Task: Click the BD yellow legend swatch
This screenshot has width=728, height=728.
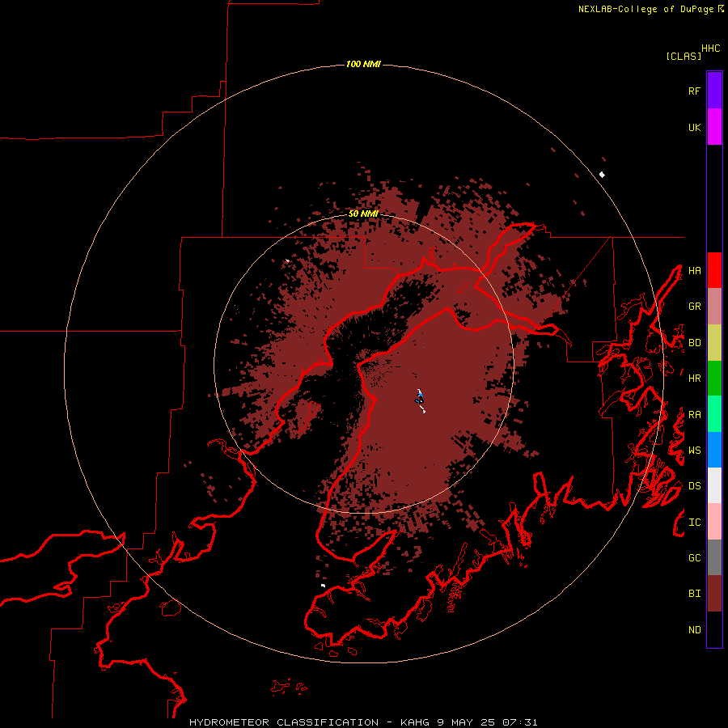Action: [x=714, y=342]
